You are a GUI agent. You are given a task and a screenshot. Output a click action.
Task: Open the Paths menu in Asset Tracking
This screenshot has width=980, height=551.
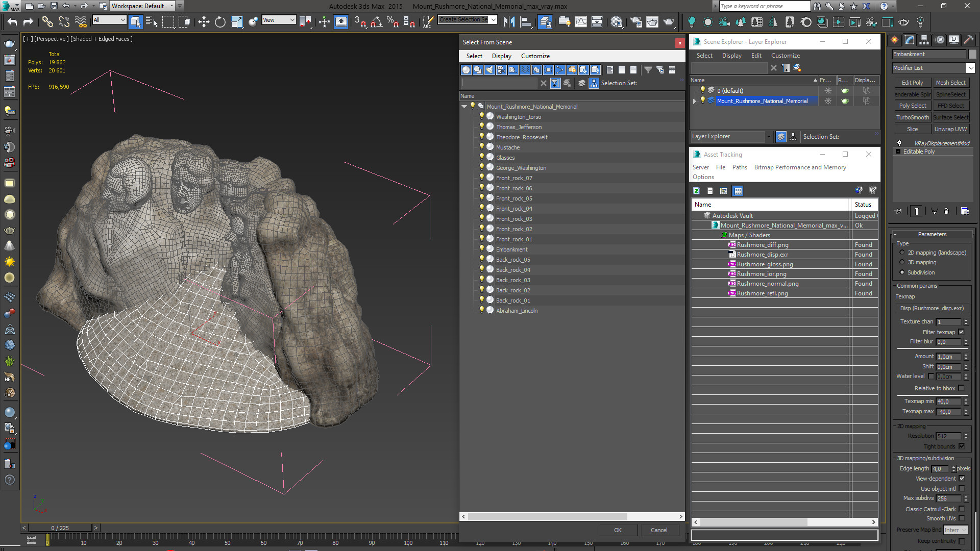click(739, 167)
